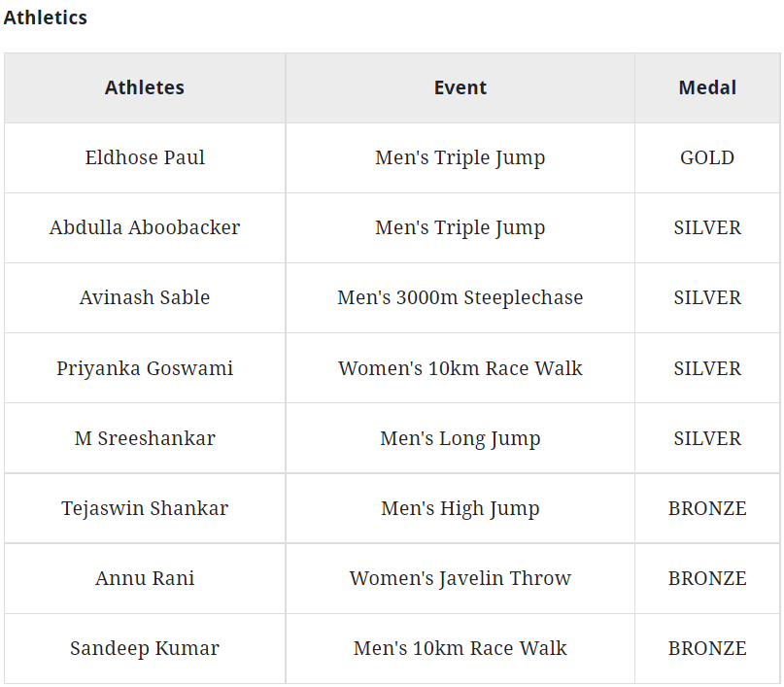Click the Athletics section heading
This screenshot has height=687, width=784.
tap(46, 17)
